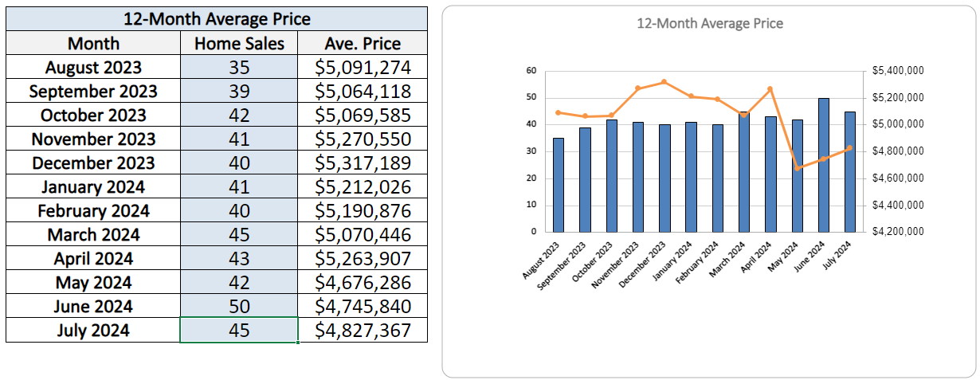The height and width of the screenshot is (380, 980).
Task: Click home sales value 43 for April 2024
Action: pyautogui.click(x=239, y=258)
